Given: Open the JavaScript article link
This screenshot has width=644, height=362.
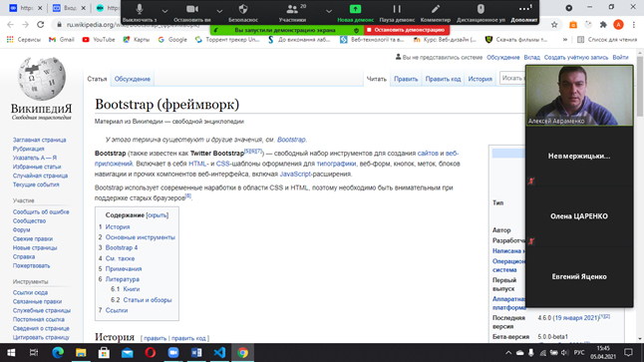Looking at the screenshot, I should pyautogui.click(x=295, y=175).
